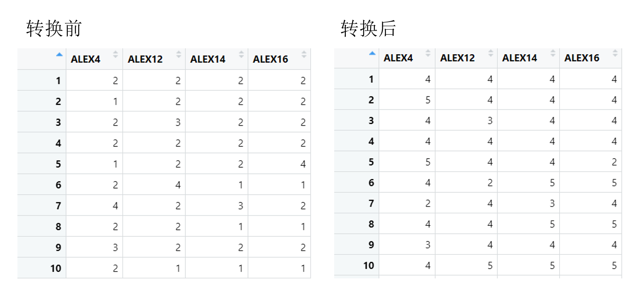Click sort arrows for ALEX14 in 转换前 table
Image resolution: width=644 pixels, height=290 pixels.
(x=241, y=55)
